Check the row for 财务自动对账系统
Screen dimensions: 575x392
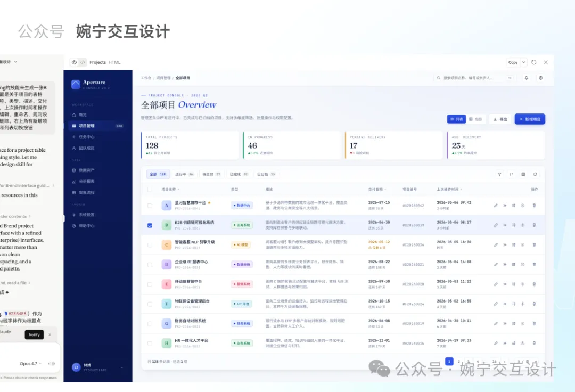150,324
